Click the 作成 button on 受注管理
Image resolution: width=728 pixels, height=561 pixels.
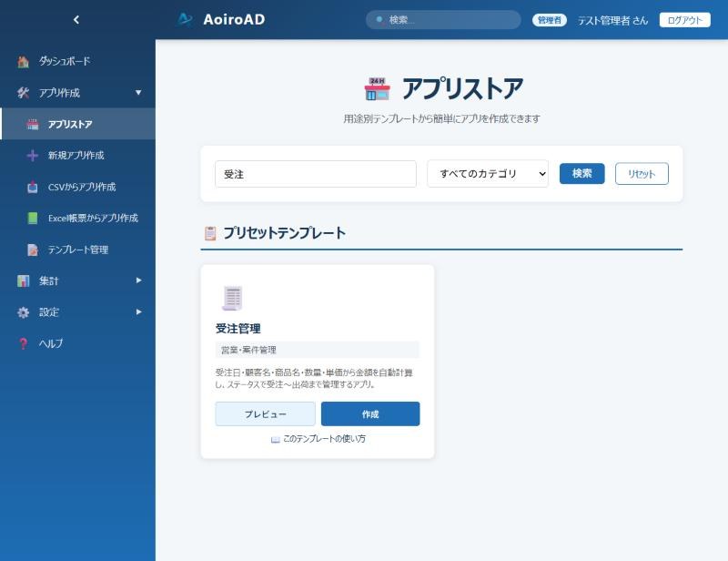pyautogui.click(x=370, y=413)
